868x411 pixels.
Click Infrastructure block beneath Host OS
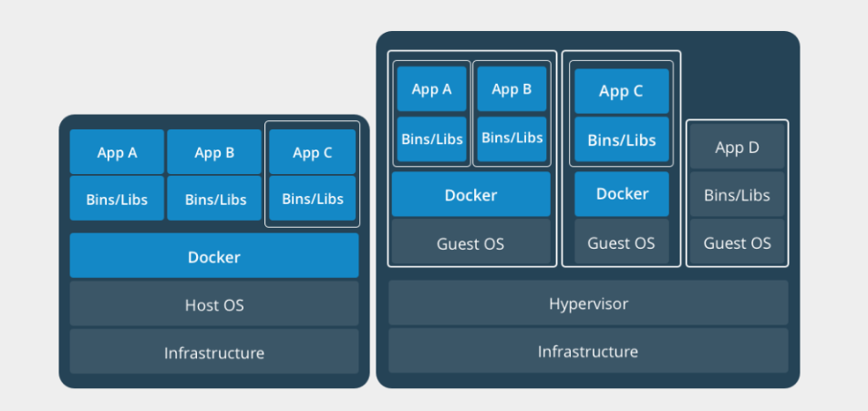coord(214,351)
